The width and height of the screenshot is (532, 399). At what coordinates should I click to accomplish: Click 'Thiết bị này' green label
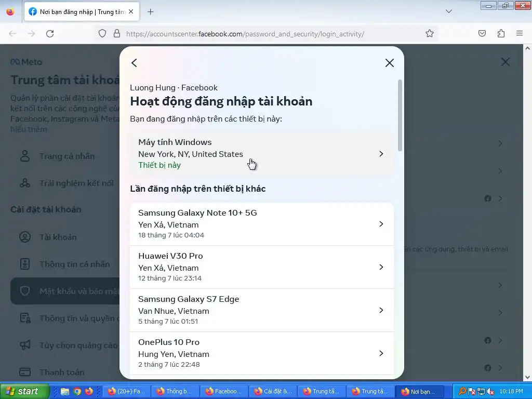pos(159,165)
